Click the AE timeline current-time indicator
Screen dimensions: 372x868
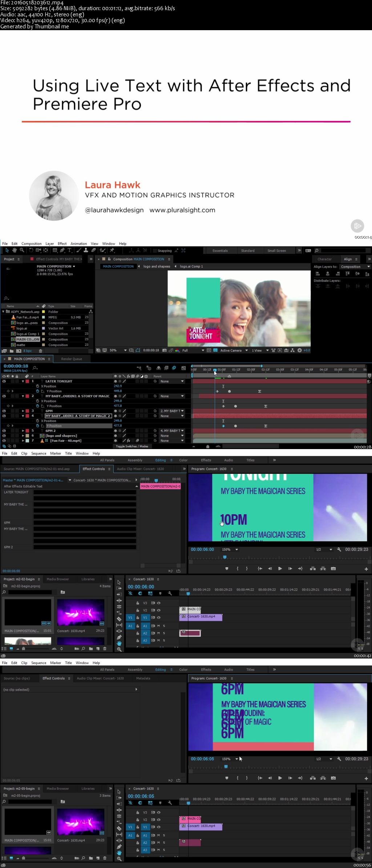pos(215,370)
